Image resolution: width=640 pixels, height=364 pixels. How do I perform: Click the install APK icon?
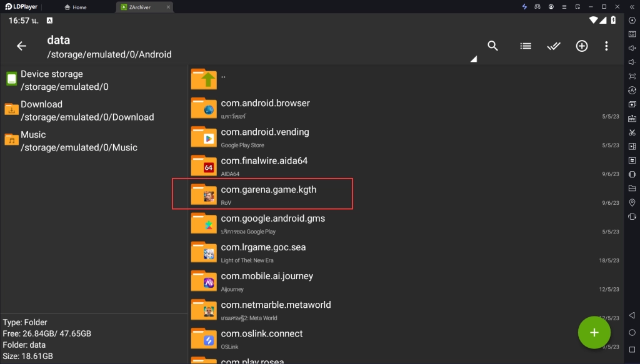pyautogui.click(x=632, y=118)
